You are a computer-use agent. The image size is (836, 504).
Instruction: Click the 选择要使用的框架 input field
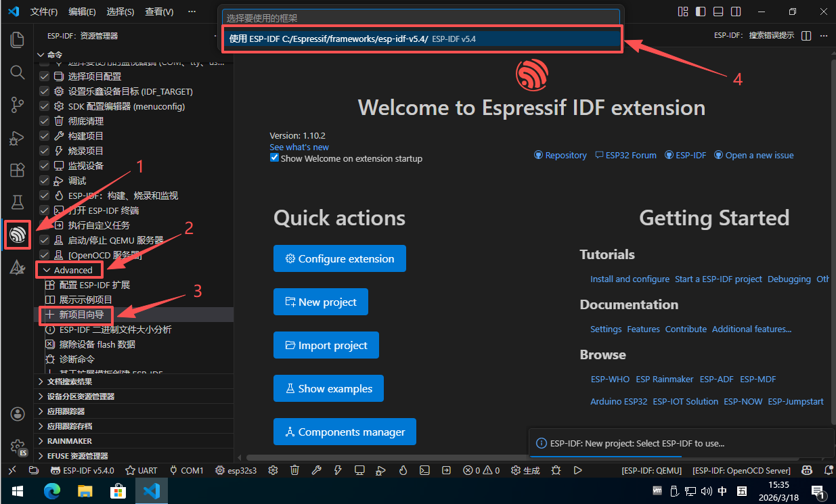pos(421,18)
